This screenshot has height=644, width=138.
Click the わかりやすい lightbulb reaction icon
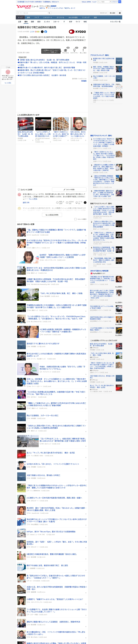pyautogui.click(x=74, y=50)
